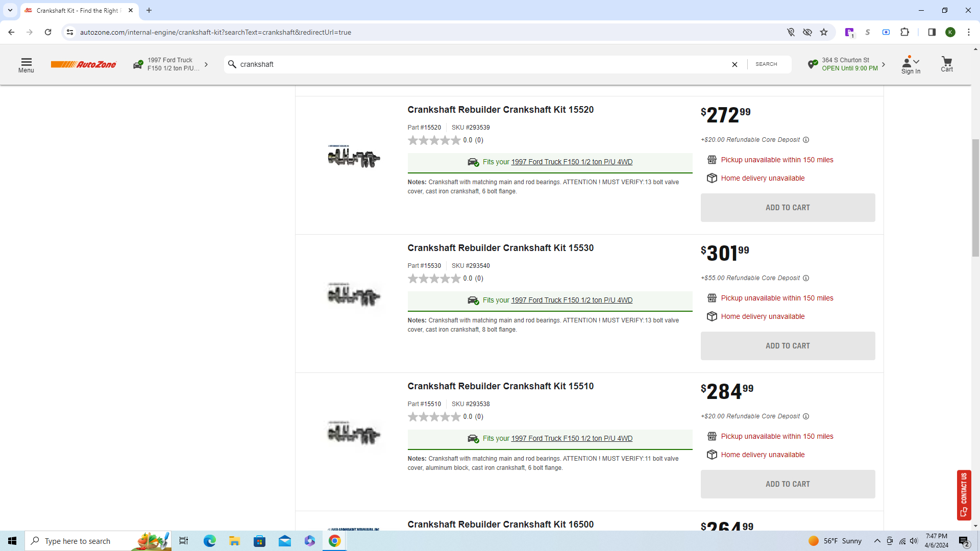
Task: Open the shopping Cart icon
Action: click(x=946, y=64)
